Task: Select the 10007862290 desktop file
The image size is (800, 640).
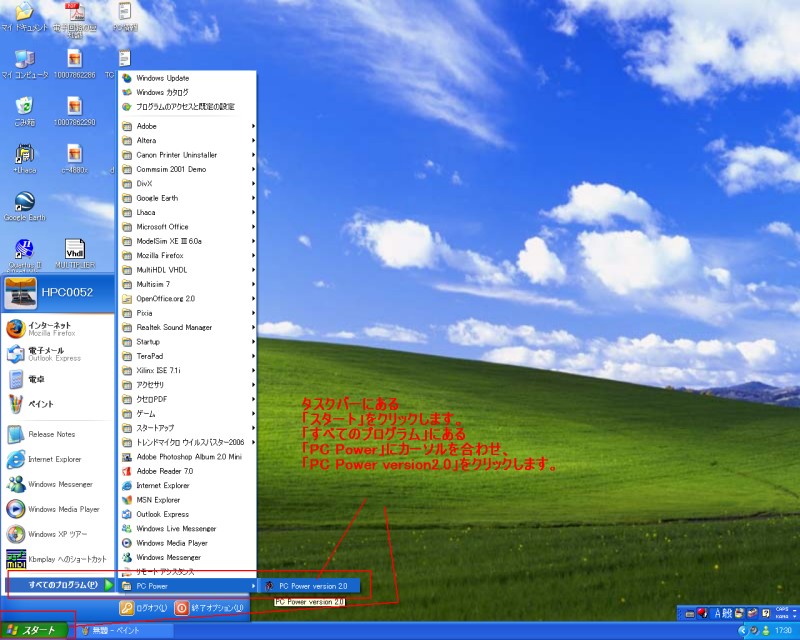Action: coord(74,112)
